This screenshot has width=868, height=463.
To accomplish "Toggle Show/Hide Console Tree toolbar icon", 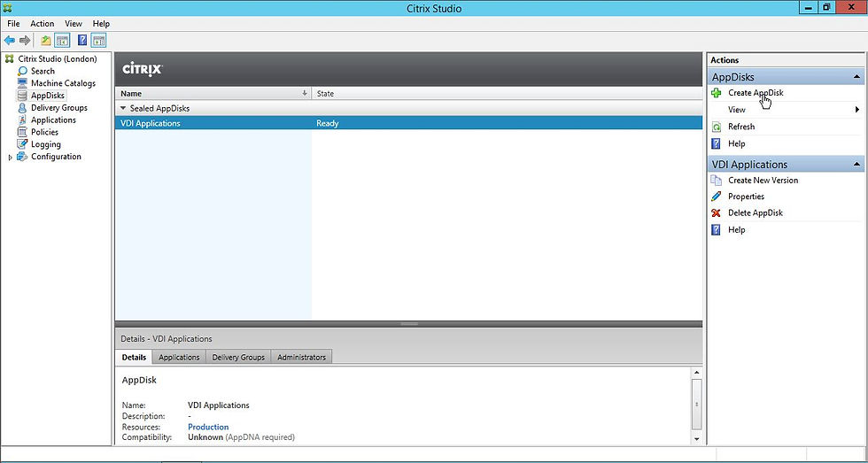I will point(63,41).
